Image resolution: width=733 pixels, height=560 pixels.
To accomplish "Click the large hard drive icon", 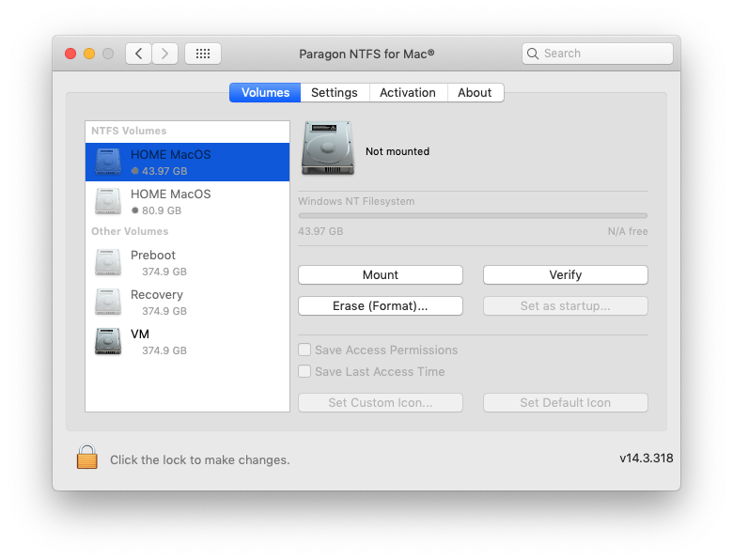I will (x=328, y=148).
